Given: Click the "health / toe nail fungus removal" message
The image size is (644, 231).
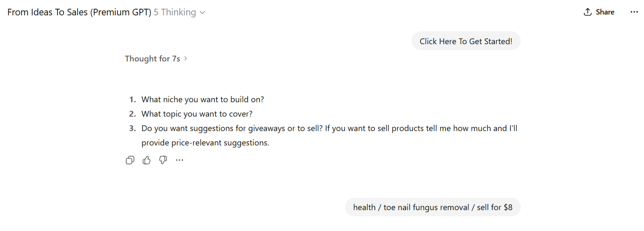Looking at the screenshot, I should coord(432,207).
